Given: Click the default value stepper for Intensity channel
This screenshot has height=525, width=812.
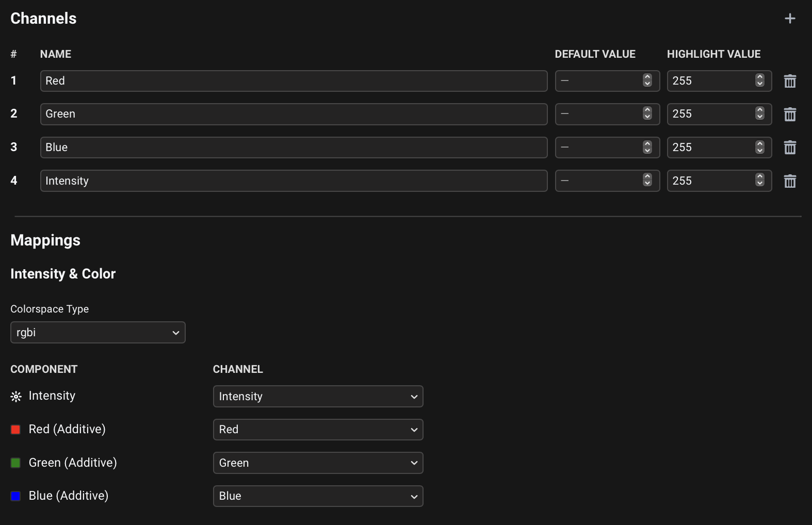Looking at the screenshot, I should [647, 180].
